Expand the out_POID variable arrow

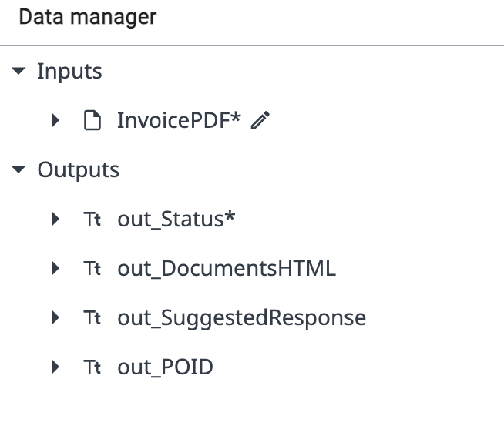(x=55, y=367)
